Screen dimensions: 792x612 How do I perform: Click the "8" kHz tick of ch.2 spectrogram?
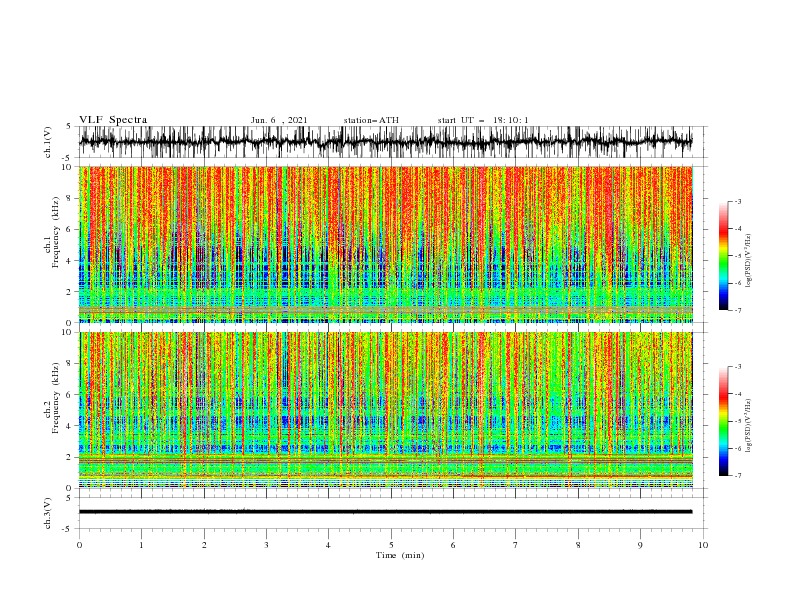[69, 364]
